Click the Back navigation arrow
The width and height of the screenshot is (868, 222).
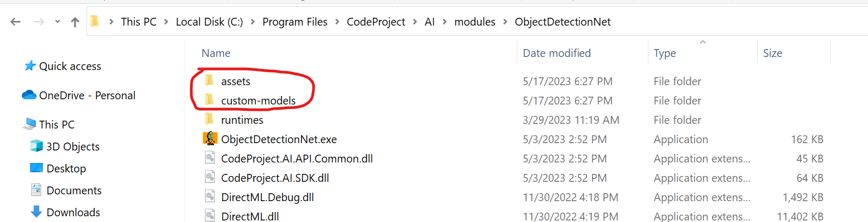(x=16, y=22)
